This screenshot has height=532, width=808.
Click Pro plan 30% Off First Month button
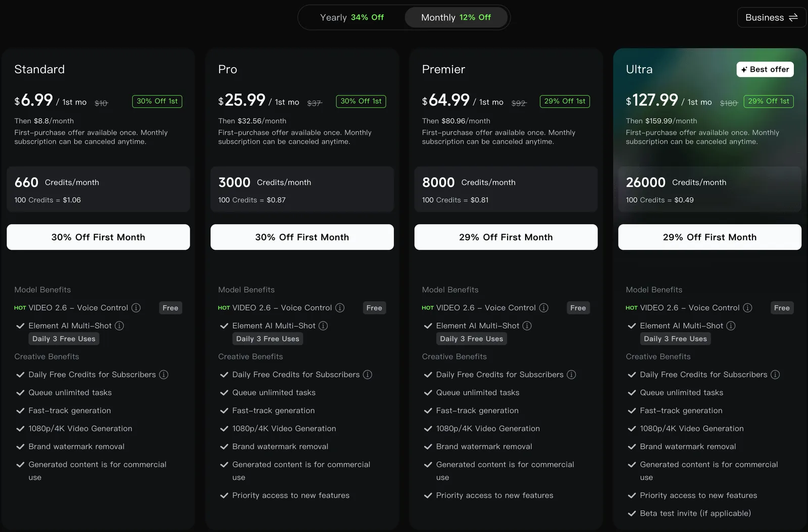coord(302,237)
